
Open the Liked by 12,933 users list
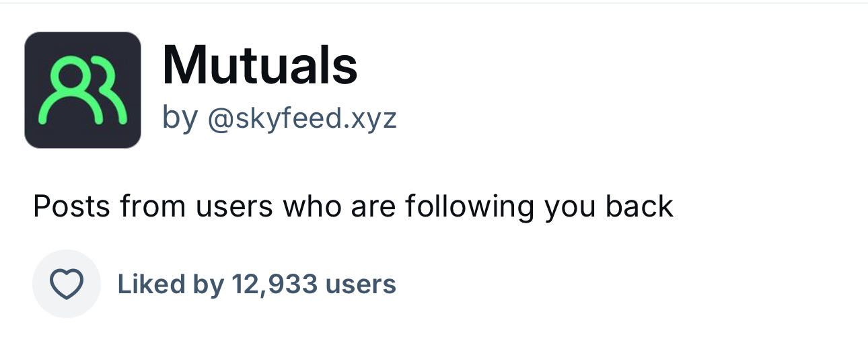click(256, 284)
